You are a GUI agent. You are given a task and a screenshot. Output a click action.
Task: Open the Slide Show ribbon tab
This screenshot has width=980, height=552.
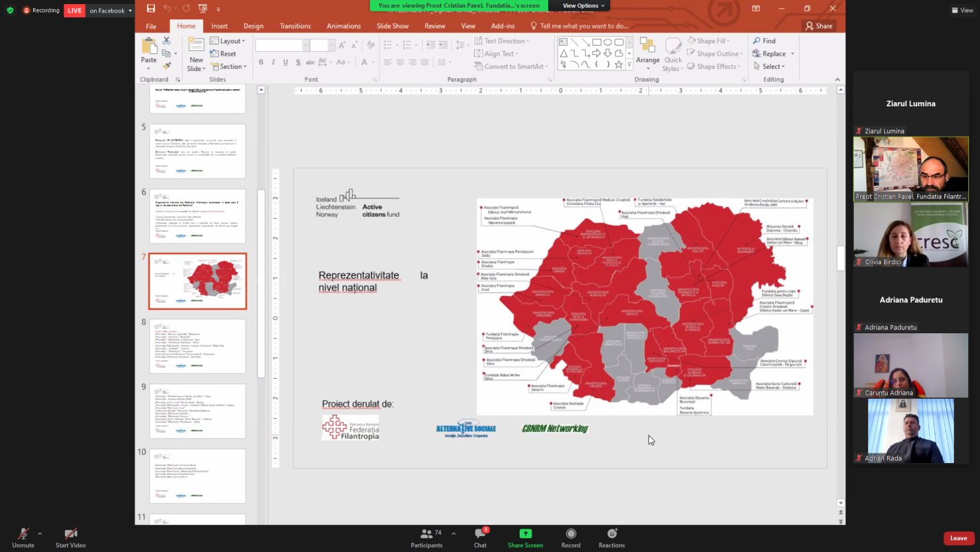(x=392, y=26)
